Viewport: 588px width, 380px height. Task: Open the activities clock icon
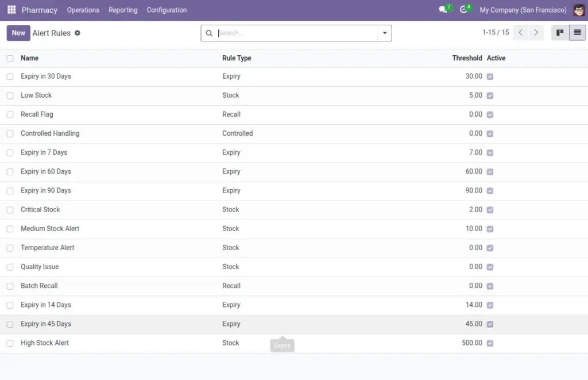click(464, 10)
